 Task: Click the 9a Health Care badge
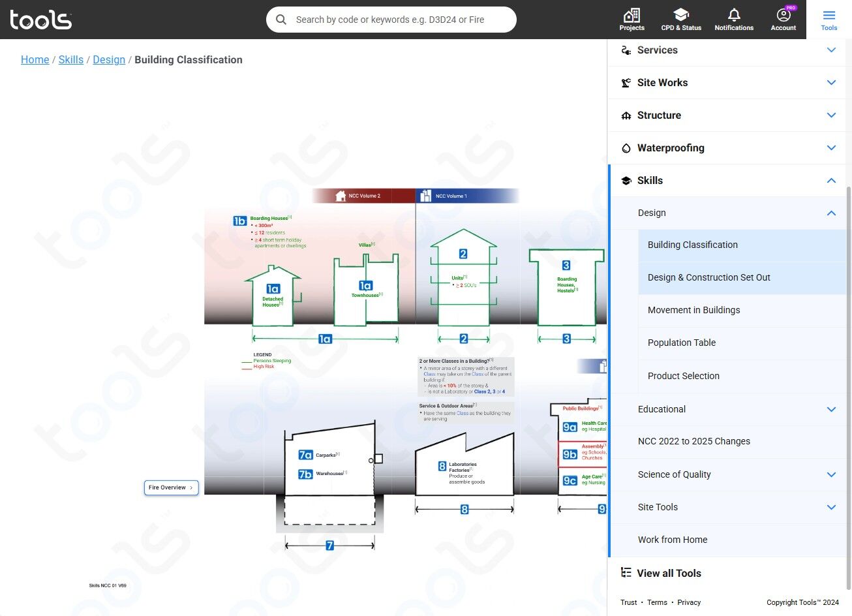pos(570,427)
